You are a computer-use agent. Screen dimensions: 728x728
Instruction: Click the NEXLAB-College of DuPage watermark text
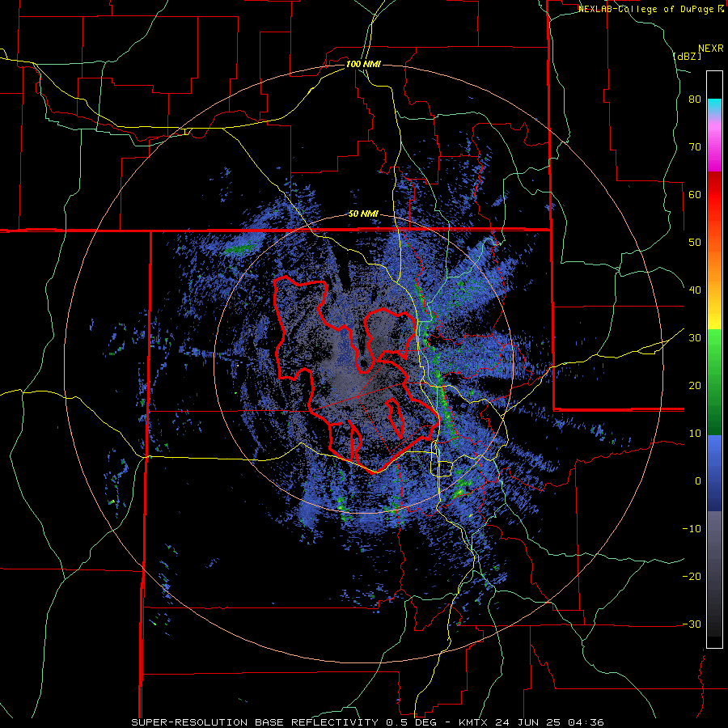click(650, 9)
